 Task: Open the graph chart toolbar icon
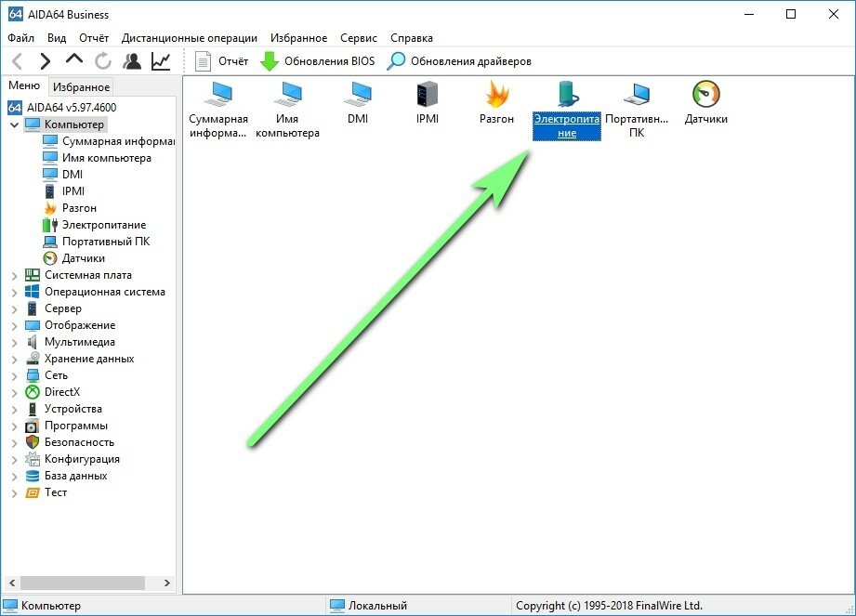(x=161, y=61)
